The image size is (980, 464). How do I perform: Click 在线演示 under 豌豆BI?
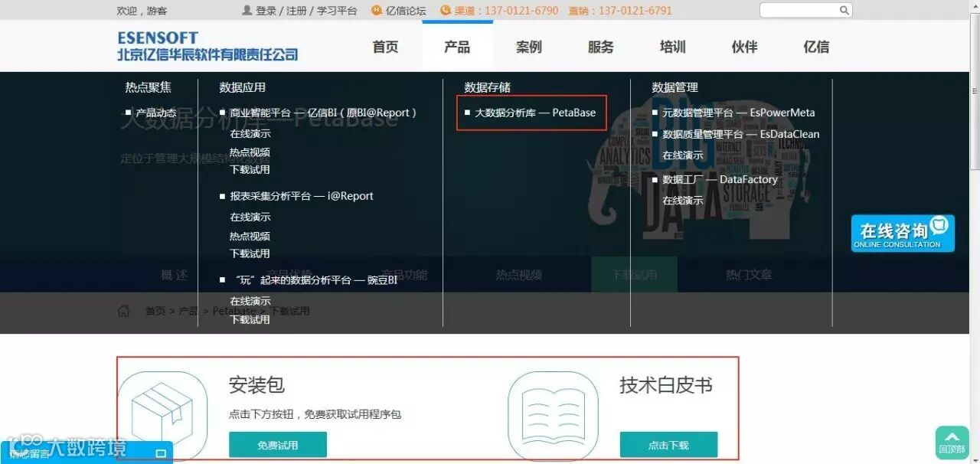[x=250, y=301]
